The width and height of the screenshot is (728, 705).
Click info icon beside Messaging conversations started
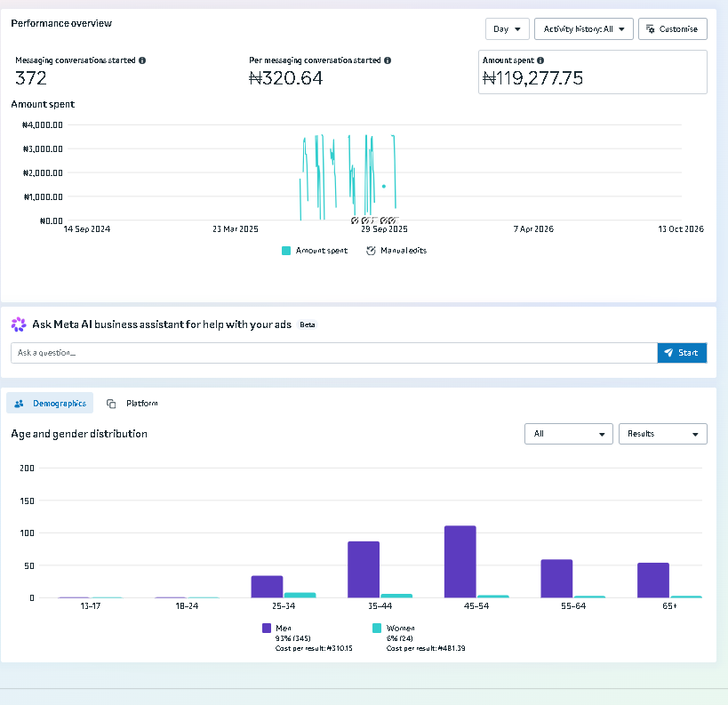(142, 60)
